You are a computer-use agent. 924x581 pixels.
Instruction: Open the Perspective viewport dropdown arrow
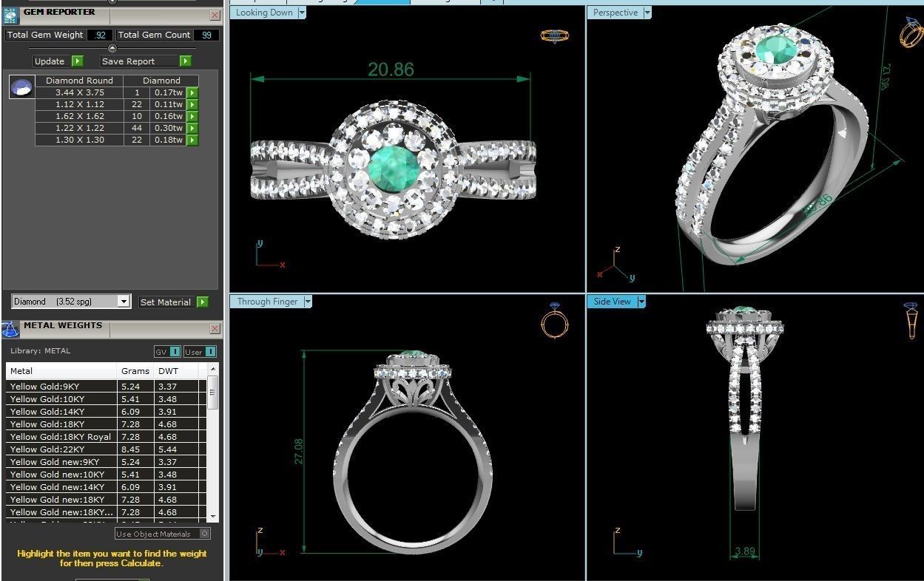647,13
